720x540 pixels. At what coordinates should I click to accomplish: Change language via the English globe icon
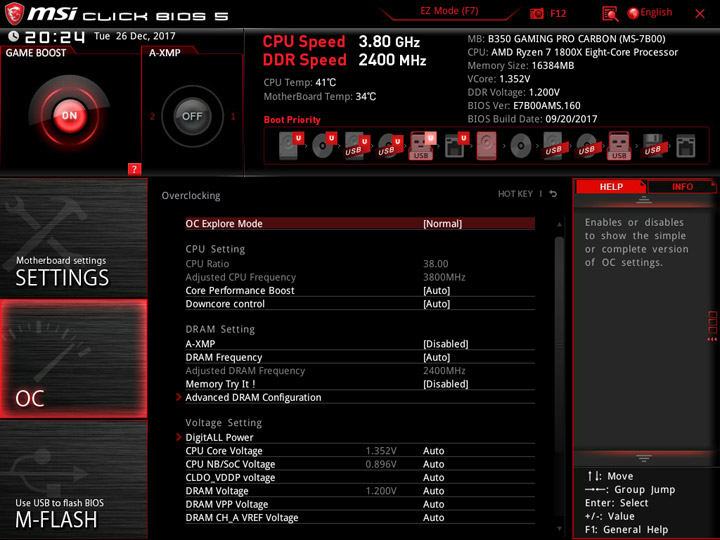pyautogui.click(x=633, y=13)
